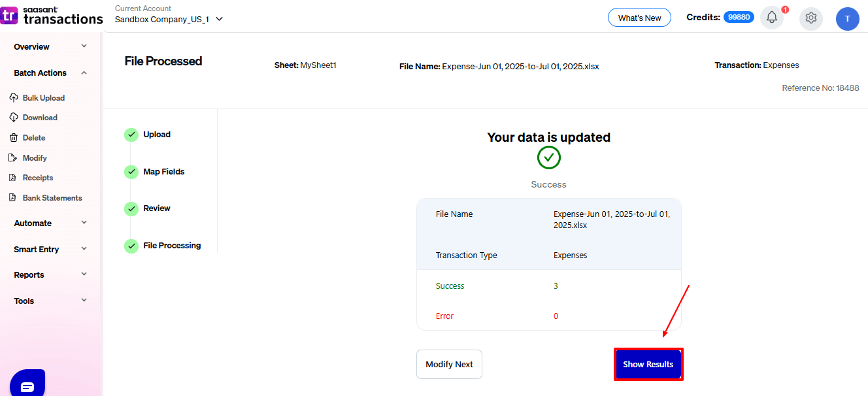Expand the Automate menu
Image resolution: width=868 pixels, height=396 pixels.
click(84, 223)
